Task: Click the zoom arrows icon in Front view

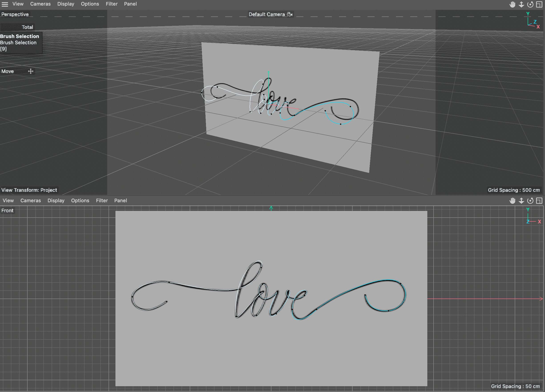Action: (521, 200)
